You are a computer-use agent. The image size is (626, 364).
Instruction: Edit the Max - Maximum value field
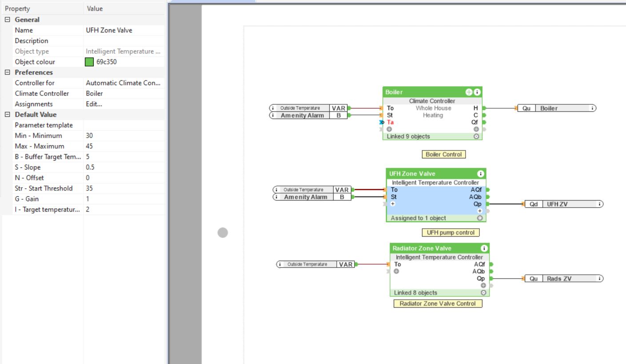coord(123,146)
